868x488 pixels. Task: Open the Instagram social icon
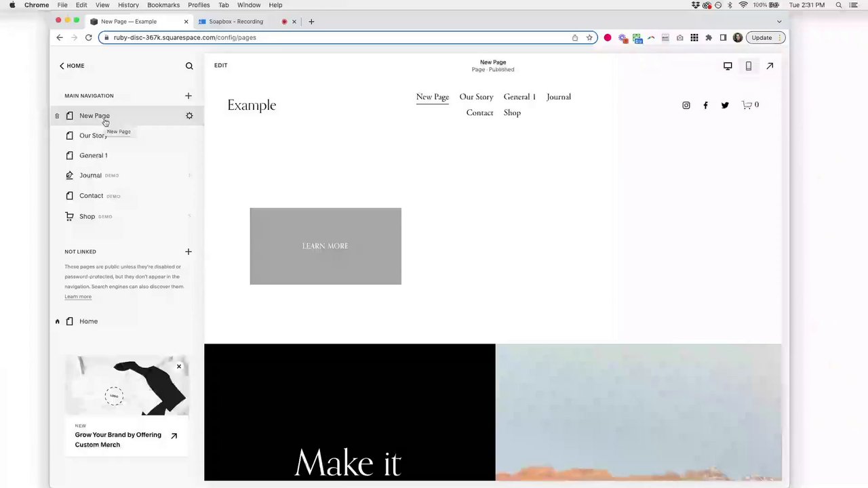(x=686, y=105)
